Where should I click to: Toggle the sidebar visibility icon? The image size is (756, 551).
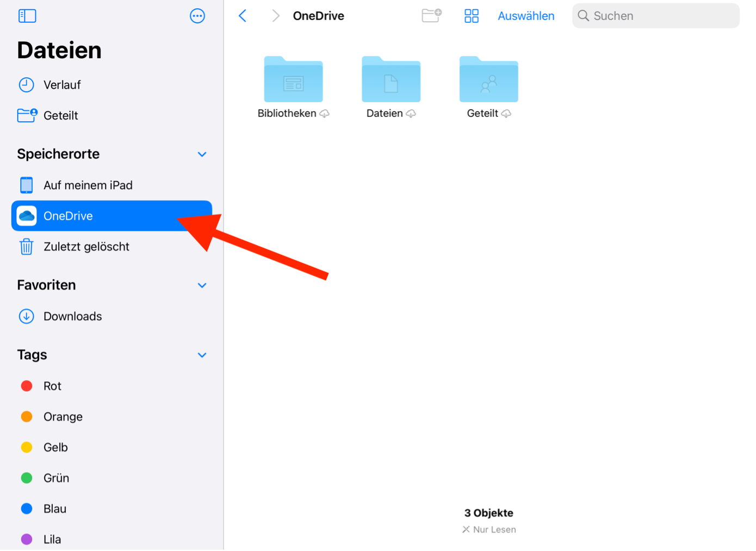pos(27,16)
